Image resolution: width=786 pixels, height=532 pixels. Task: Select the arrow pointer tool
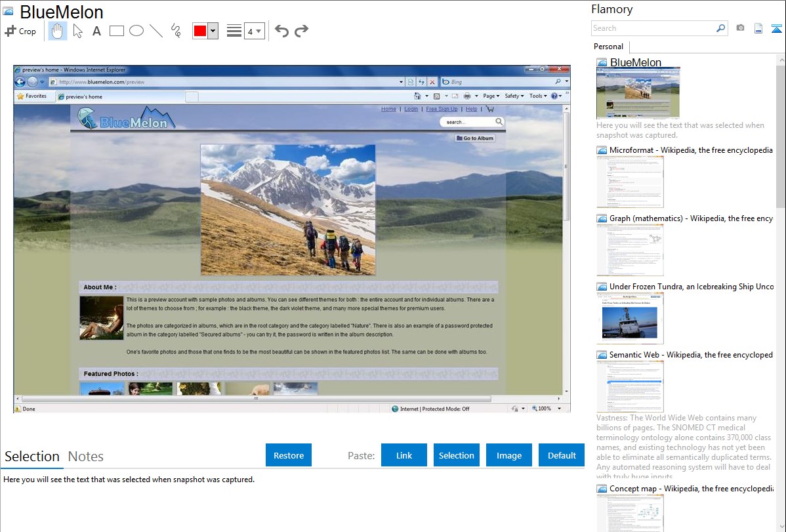tap(77, 31)
